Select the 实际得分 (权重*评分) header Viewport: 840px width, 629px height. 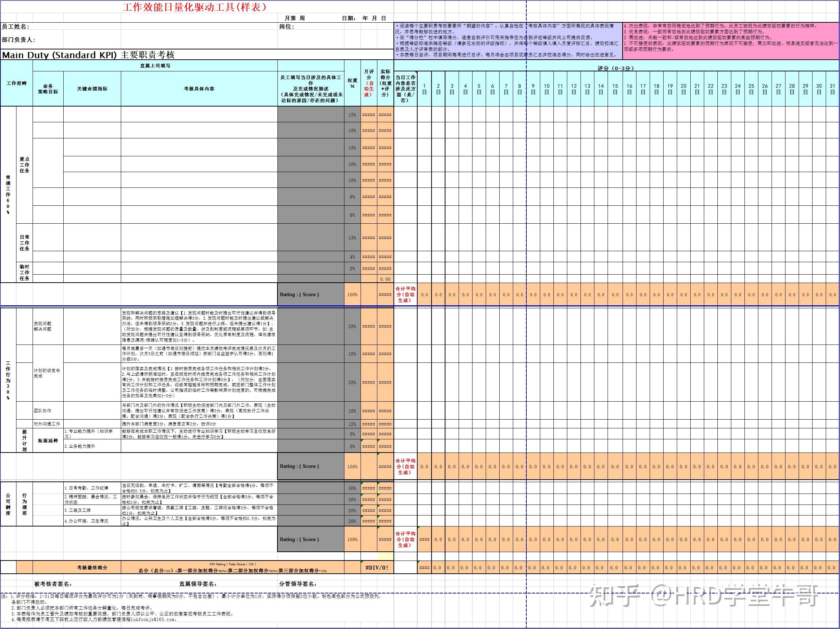tap(385, 83)
